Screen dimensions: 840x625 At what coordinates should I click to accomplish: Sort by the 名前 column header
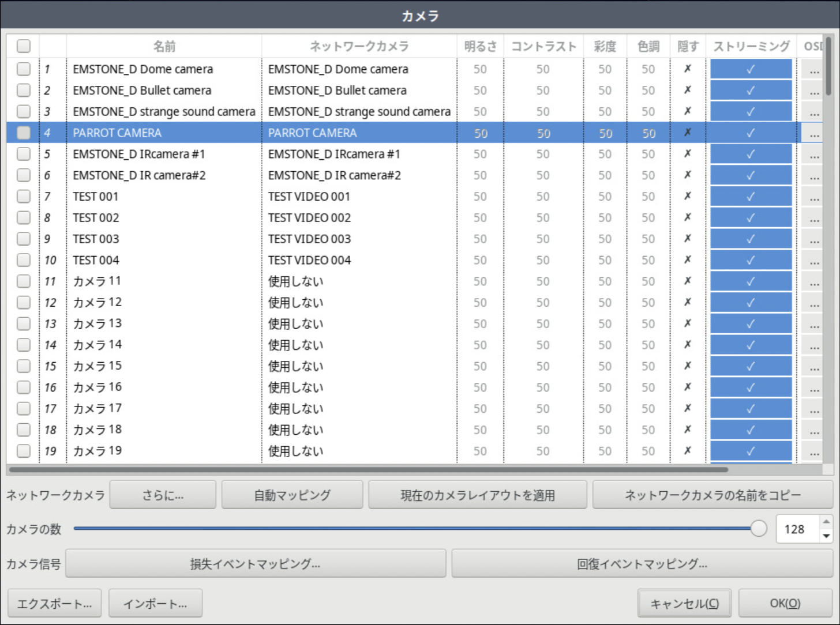tap(164, 46)
